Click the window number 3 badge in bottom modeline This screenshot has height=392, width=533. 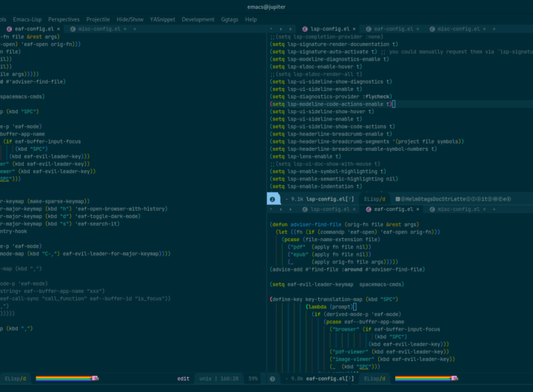point(272,378)
